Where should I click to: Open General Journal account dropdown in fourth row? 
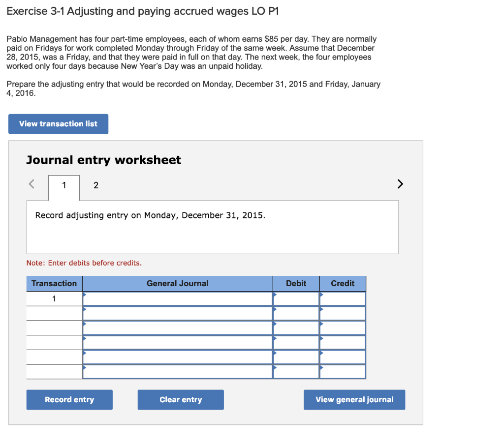click(177, 342)
